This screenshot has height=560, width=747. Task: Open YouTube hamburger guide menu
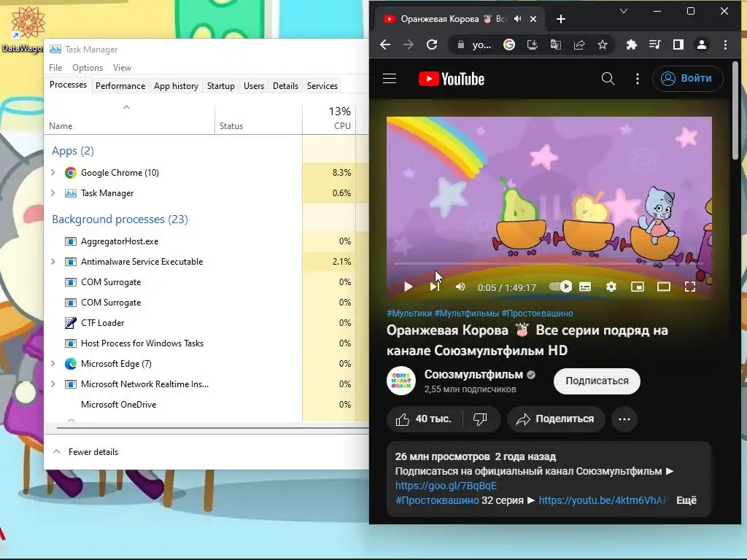click(x=390, y=79)
